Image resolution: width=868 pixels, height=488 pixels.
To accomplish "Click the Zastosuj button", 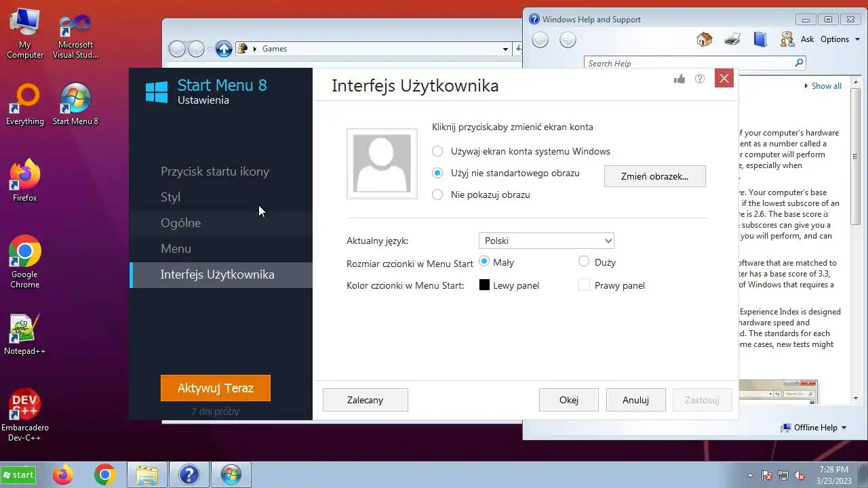I will click(x=702, y=400).
